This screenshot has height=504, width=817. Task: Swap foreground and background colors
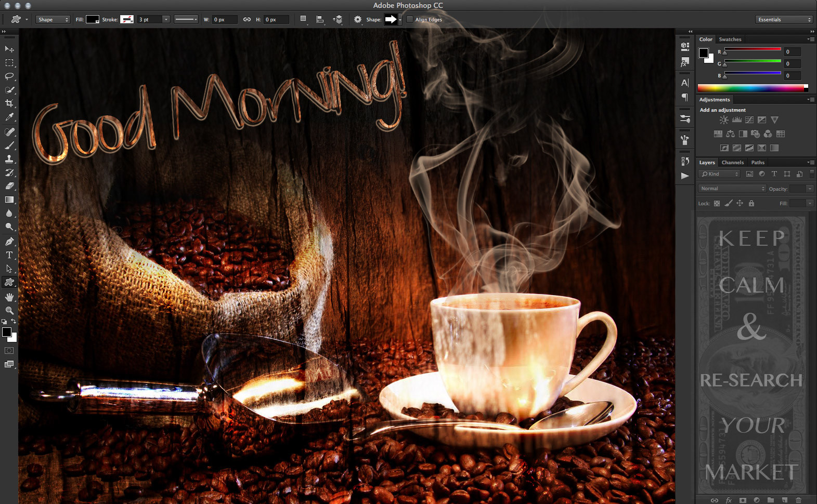14,322
